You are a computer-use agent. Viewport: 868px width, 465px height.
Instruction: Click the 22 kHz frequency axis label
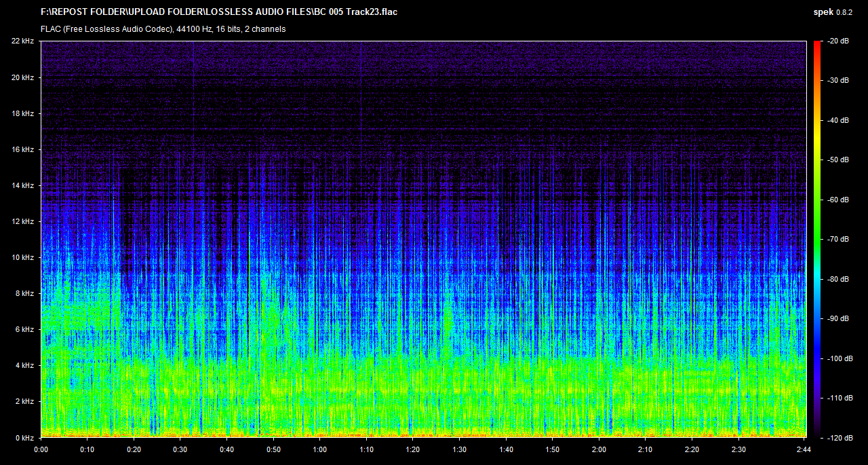click(22, 41)
